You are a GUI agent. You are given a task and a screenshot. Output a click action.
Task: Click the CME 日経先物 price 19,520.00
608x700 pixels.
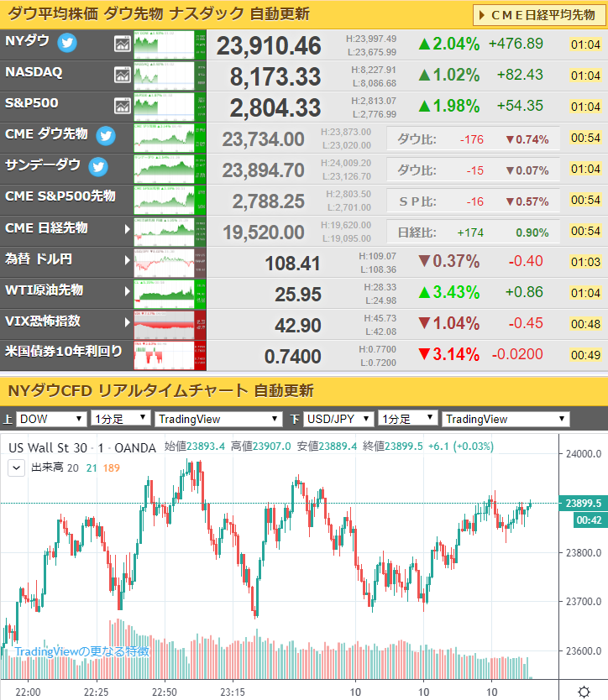tap(264, 232)
